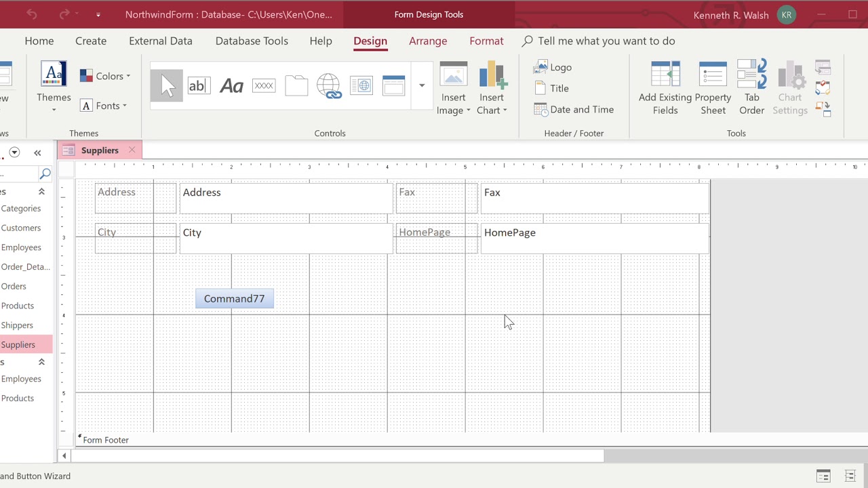
Task: Select the Suppliers document tab
Action: coord(99,150)
